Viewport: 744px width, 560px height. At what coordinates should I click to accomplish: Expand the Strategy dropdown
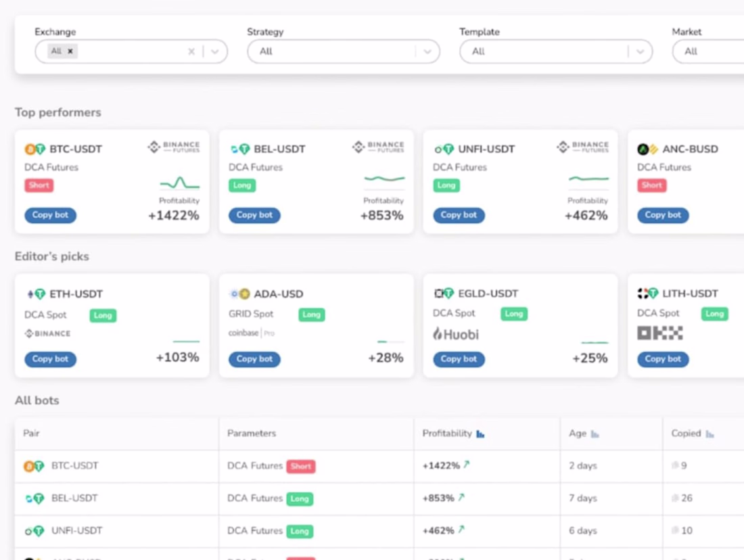(427, 51)
